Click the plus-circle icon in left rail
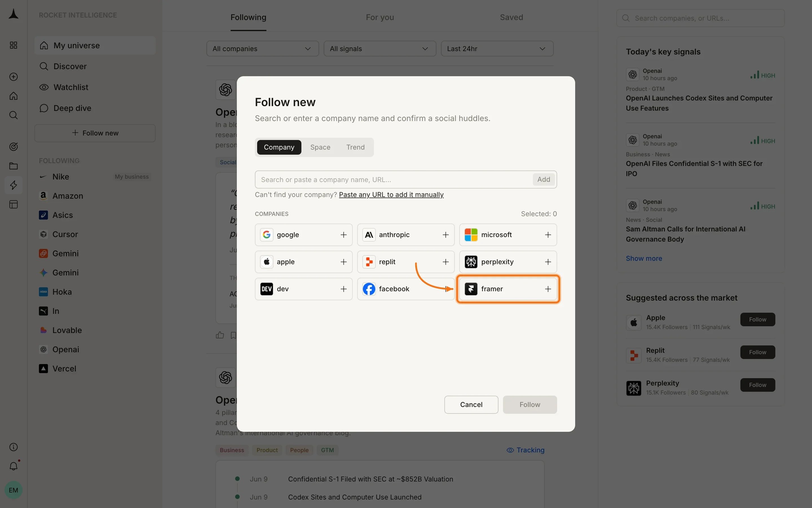The height and width of the screenshot is (508, 812). [x=14, y=76]
